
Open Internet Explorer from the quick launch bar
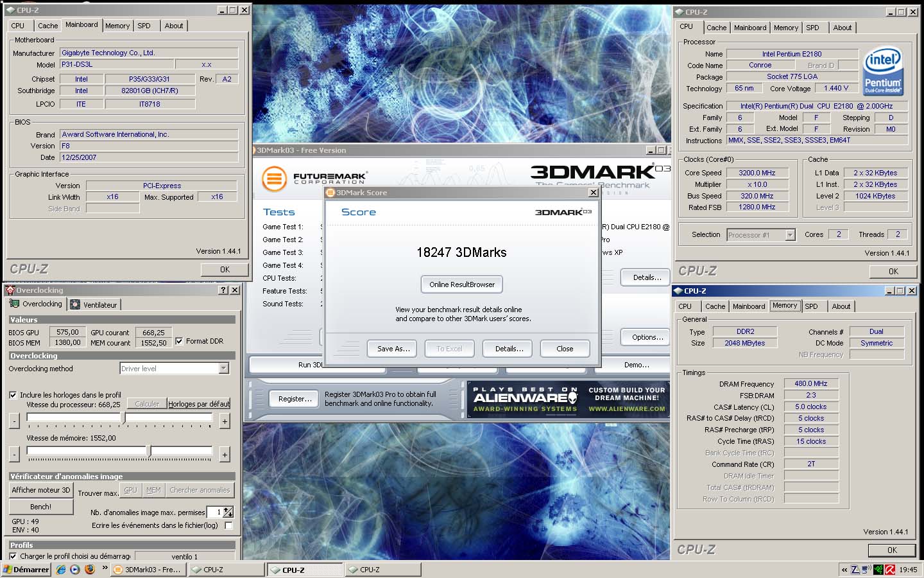pos(61,569)
